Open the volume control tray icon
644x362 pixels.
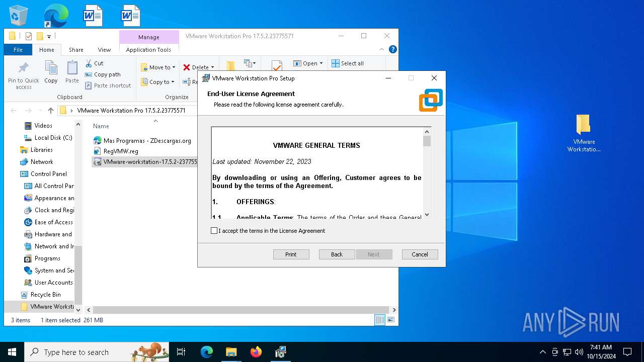coord(579,352)
